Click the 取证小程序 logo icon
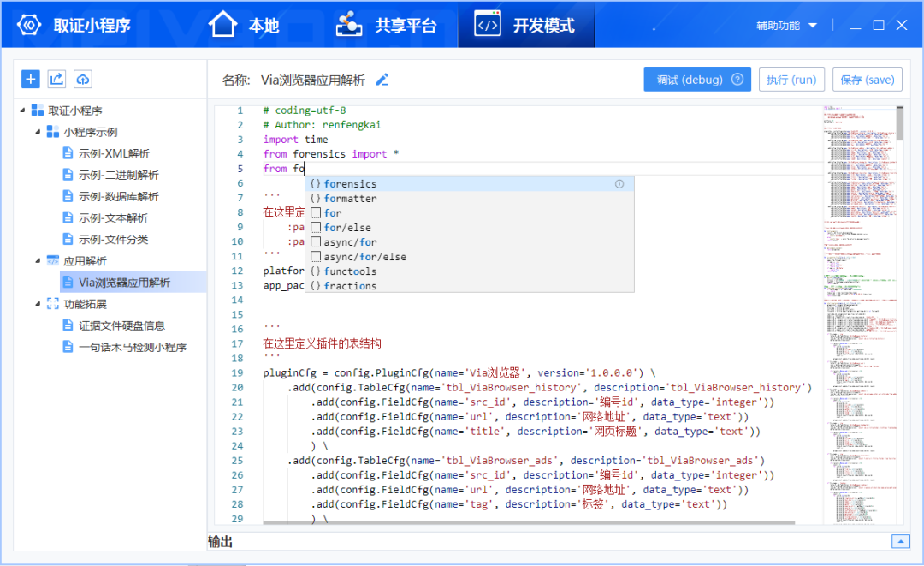This screenshot has width=924, height=566. [29, 25]
